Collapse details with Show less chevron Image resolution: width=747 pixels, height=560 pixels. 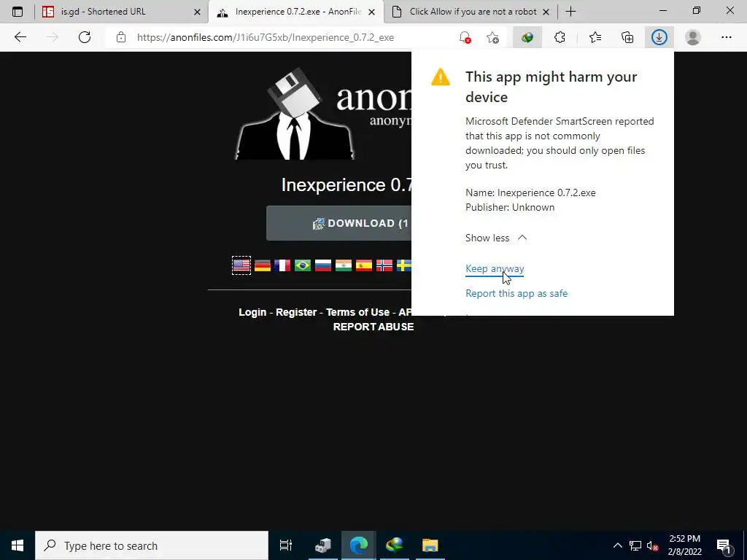pyautogui.click(x=496, y=238)
